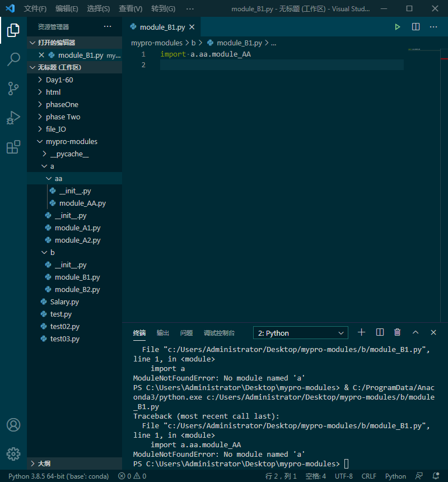Click the line and column indicator 行 2, 列 1
The width and height of the screenshot is (448, 482).
click(281, 476)
